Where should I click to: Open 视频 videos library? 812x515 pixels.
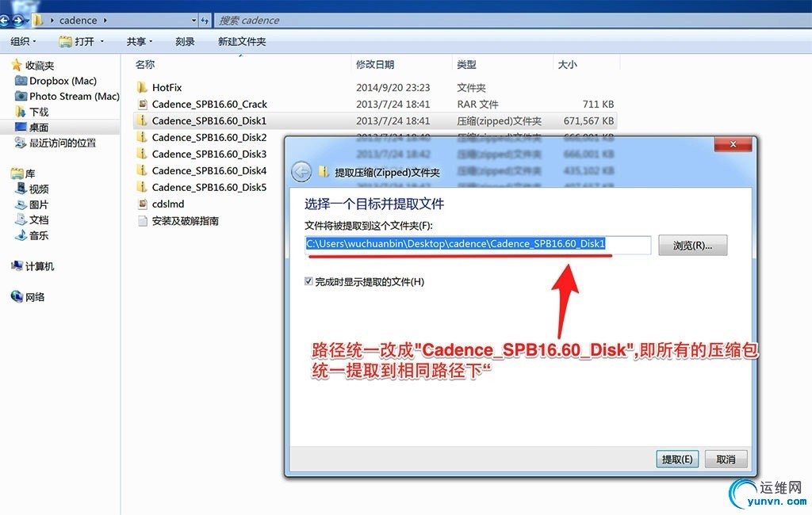(32, 189)
